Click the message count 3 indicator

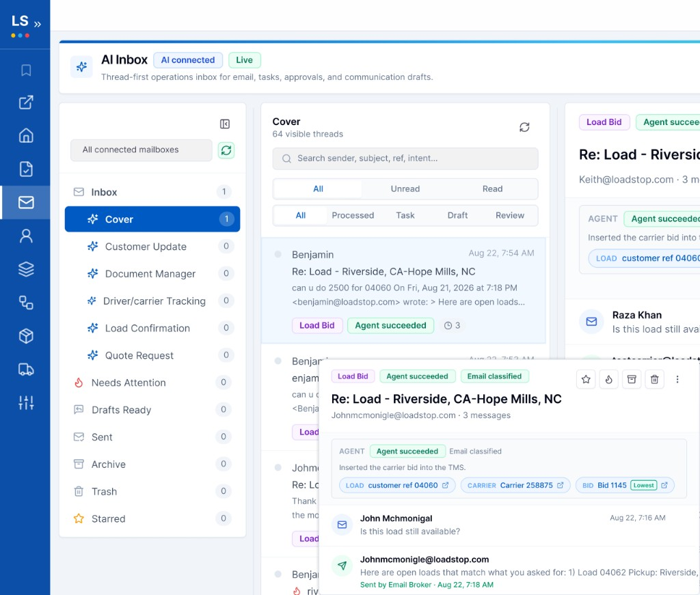(x=453, y=326)
